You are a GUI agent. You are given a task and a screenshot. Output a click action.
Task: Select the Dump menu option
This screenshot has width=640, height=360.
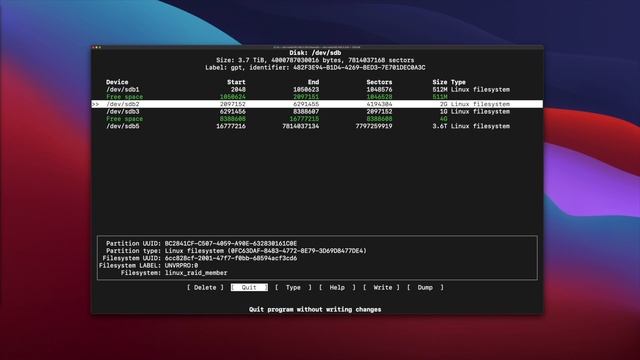[x=425, y=287]
